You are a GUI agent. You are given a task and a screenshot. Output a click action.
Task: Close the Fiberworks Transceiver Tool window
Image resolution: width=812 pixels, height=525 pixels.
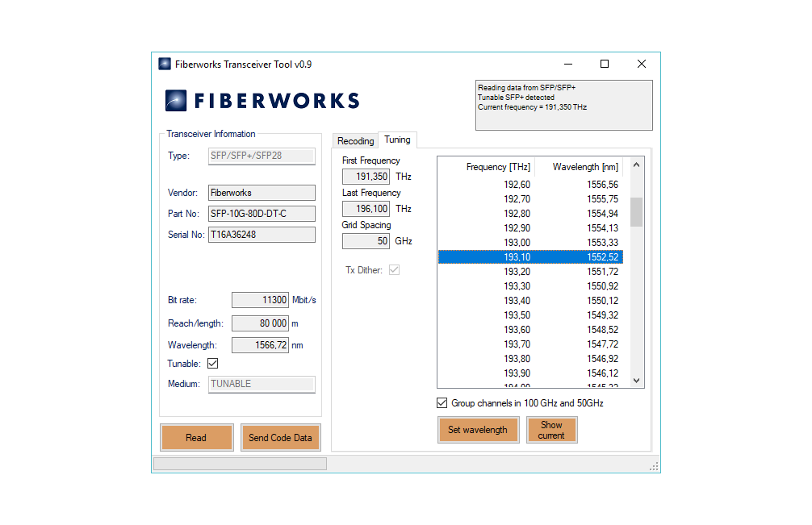[x=642, y=65]
